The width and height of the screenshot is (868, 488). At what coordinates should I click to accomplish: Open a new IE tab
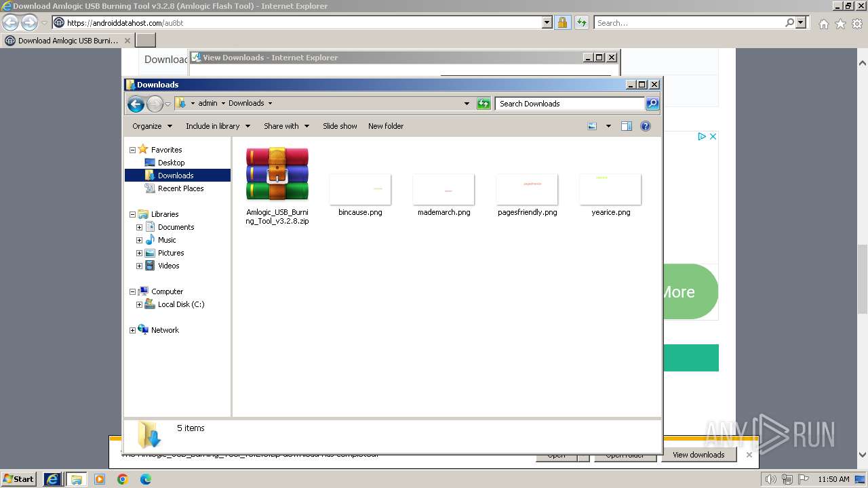(146, 40)
